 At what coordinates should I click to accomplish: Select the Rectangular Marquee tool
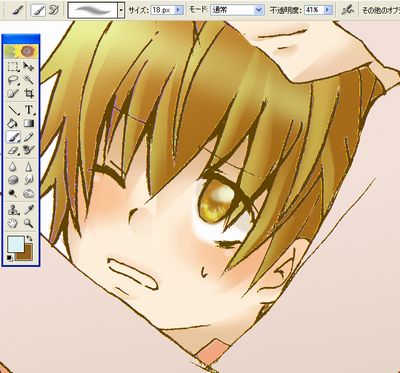coord(13,67)
